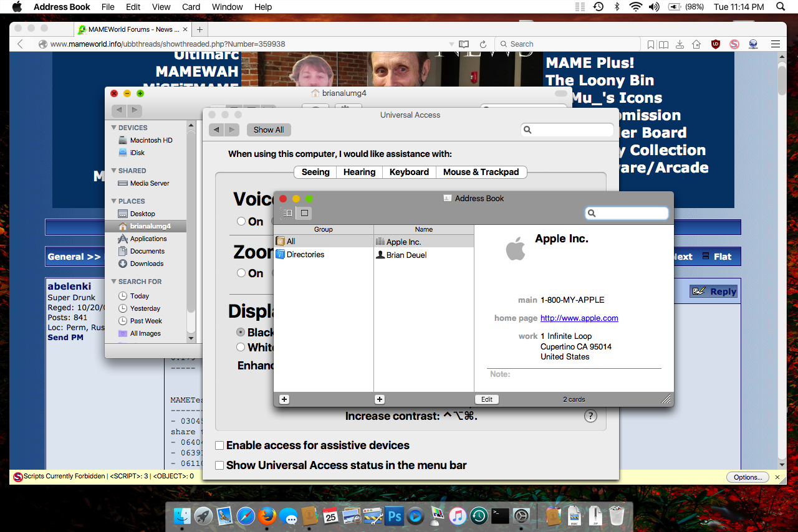The width and height of the screenshot is (798, 532).
Task: Click Address Book search field
Action: (x=627, y=213)
